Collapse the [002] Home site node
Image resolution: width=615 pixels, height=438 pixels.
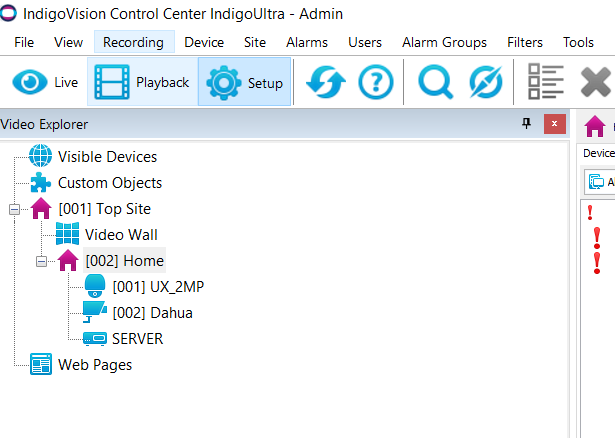pyautogui.click(x=41, y=261)
